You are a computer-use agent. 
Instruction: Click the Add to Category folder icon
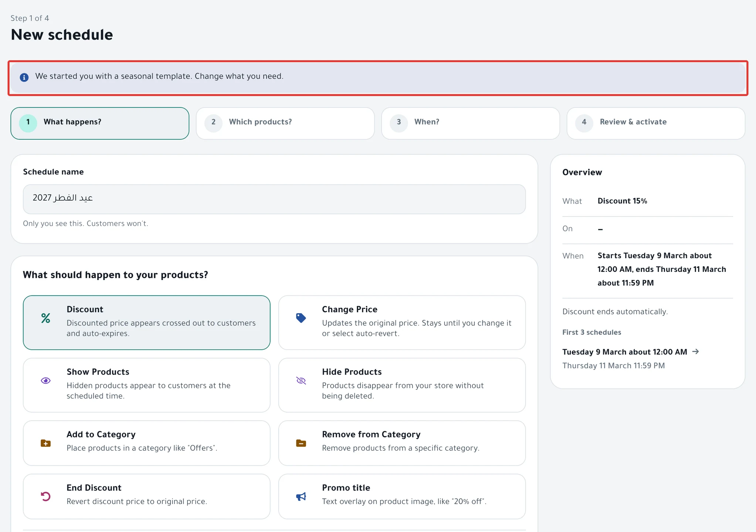coord(45,443)
